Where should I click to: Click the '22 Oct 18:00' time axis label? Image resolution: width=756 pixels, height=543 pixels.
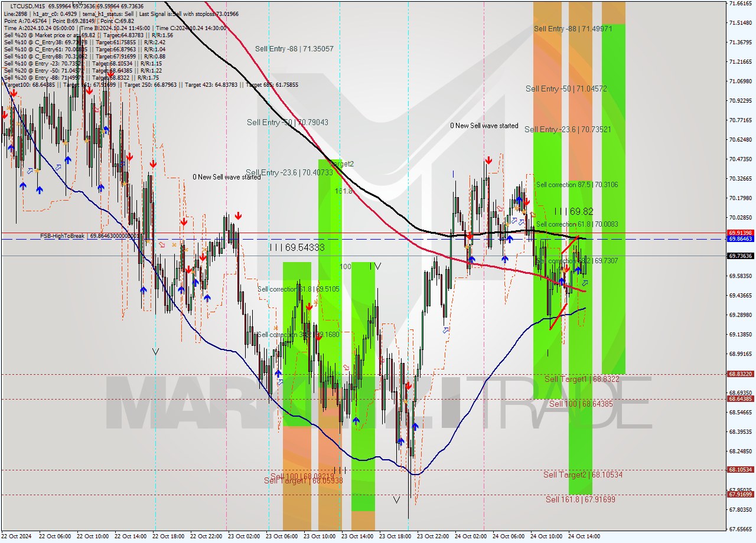pos(168,537)
